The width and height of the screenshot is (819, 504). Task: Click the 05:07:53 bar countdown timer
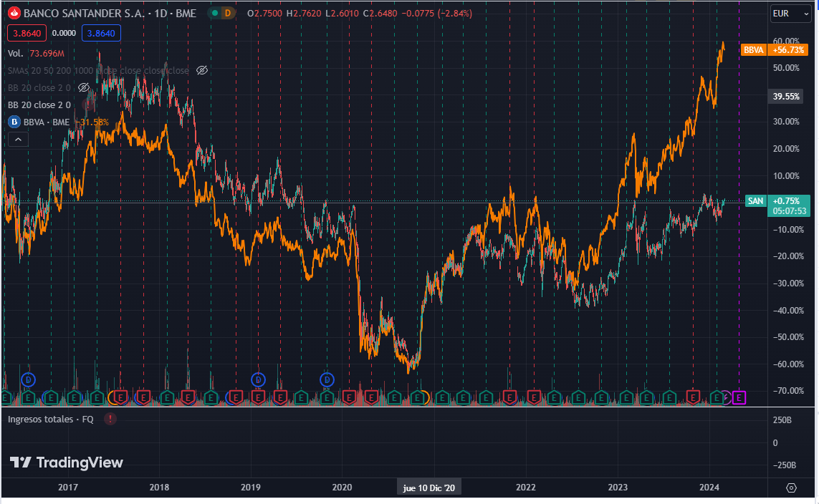pos(789,211)
